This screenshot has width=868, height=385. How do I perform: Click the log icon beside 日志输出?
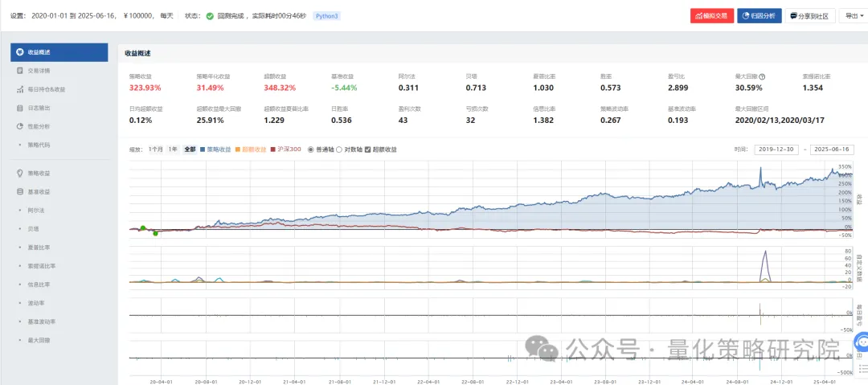point(20,108)
